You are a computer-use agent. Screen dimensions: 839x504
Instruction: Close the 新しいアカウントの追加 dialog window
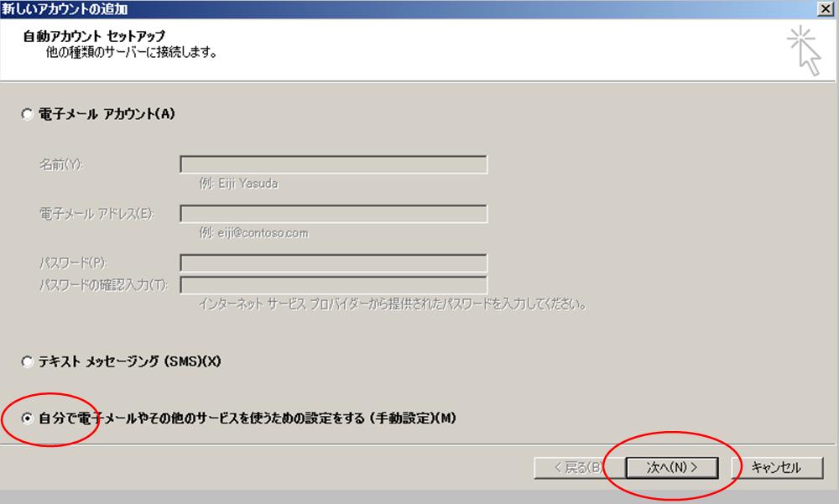coord(826,8)
